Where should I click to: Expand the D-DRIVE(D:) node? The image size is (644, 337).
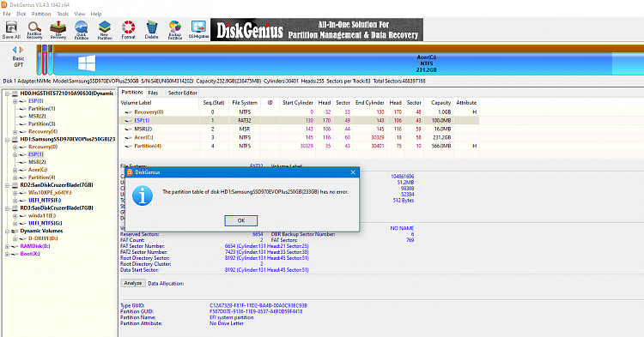coord(15,238)
